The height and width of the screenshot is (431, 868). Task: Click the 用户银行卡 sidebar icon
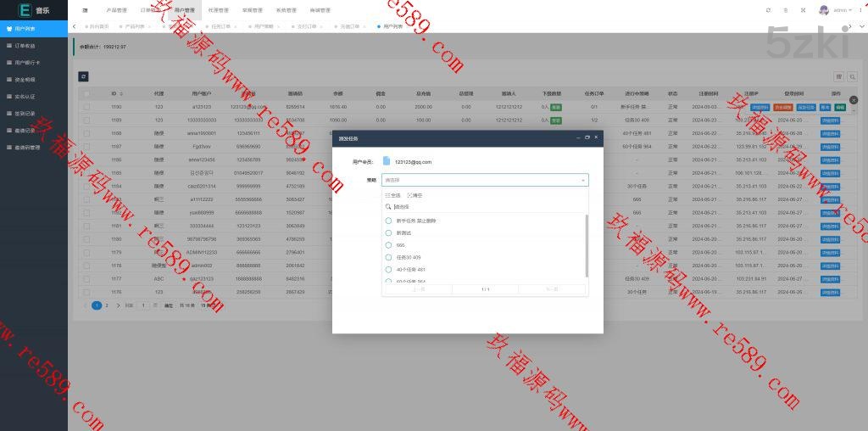pos(9,63)
